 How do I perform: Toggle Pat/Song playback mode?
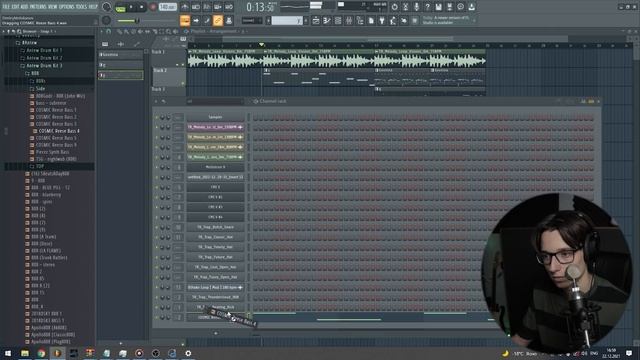[120, 7]
